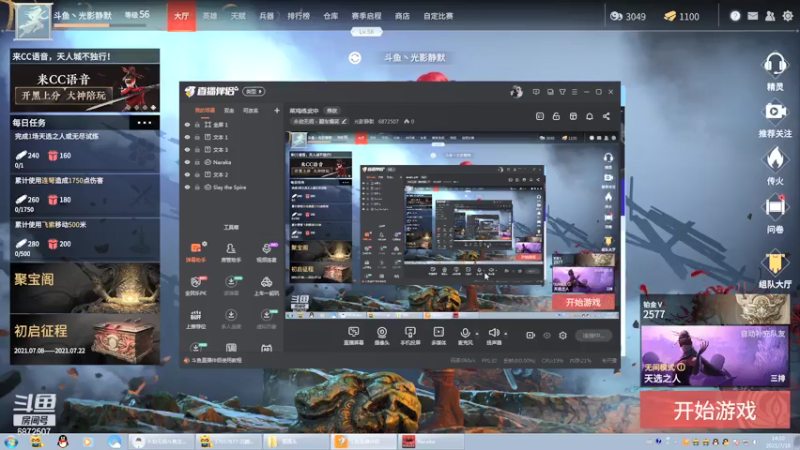Image resolution: width=800 pixels, height=450 pixels.
Task: Open the 上车一起玩 tool in the toolbox
Action: point(266,286)
